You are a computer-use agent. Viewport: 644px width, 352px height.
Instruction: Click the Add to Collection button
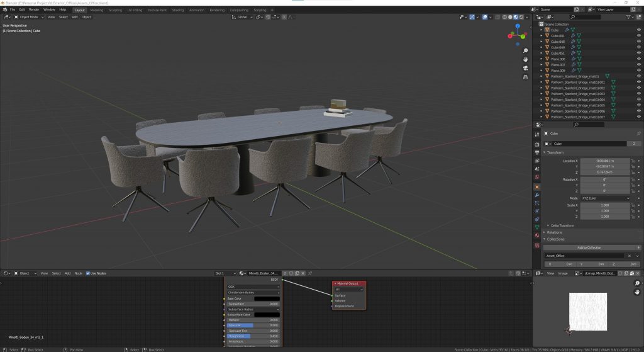pos(589,247)
